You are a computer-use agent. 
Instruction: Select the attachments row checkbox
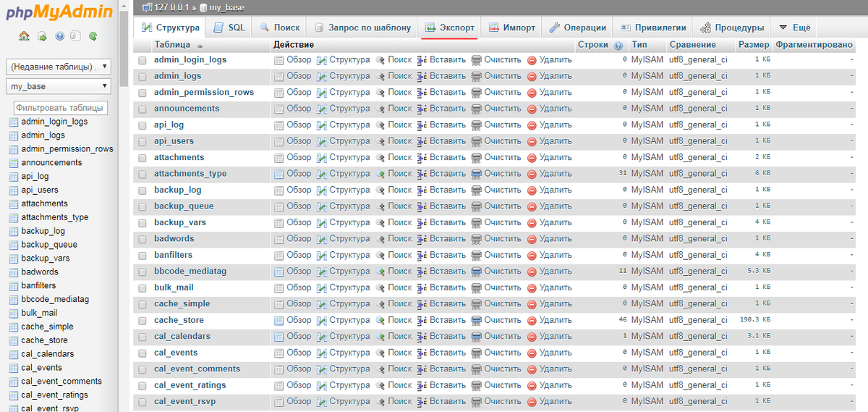tap(142, 158)
